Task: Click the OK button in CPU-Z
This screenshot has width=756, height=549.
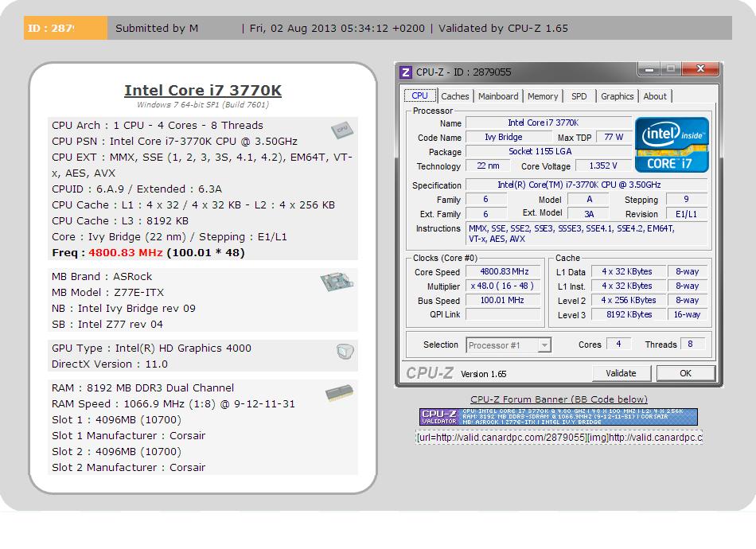Action: (686, 373)
